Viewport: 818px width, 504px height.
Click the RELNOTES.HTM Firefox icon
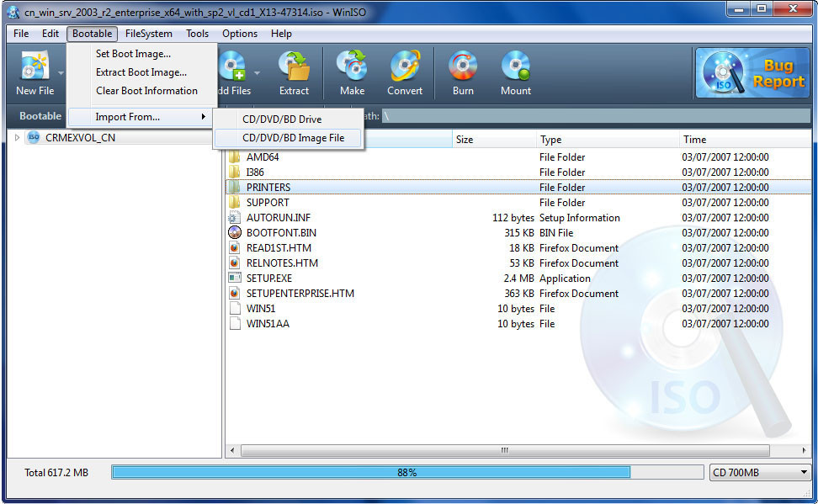[235, 263]
